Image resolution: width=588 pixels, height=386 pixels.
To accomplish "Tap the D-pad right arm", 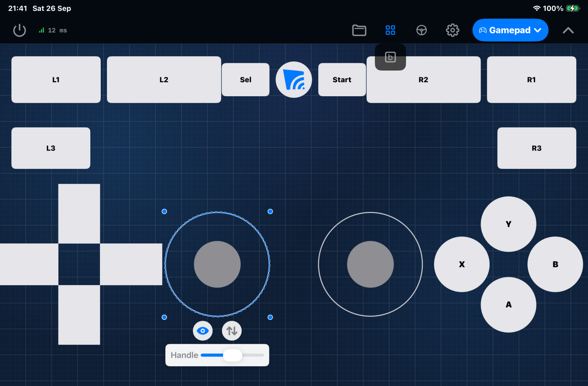I will click(131, 264).
